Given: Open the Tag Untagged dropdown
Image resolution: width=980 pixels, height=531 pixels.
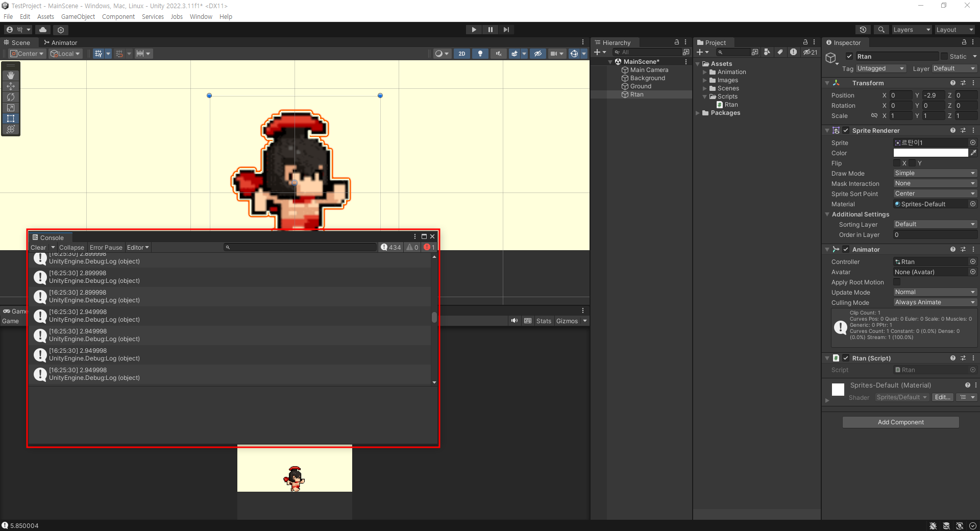Looking at the screenshot, I should click(880, 68).
